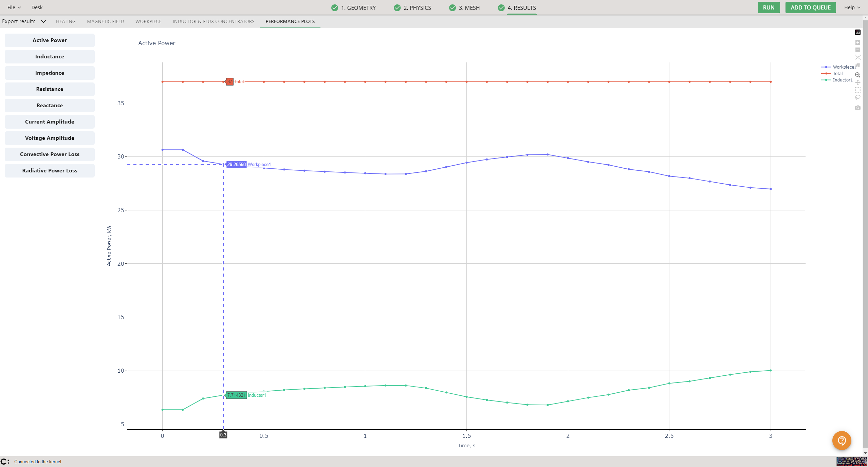The height and width of the screenshot is (467, 868).
Task: Click the Plotly logo icon
Action: pos(857,32)
